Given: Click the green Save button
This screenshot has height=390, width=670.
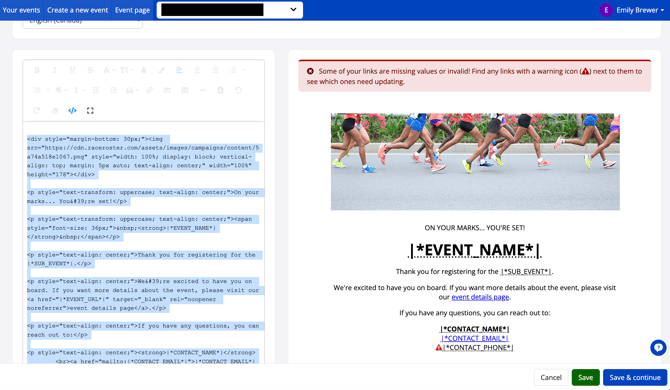Looking at the screenshot, I should 585,377.
